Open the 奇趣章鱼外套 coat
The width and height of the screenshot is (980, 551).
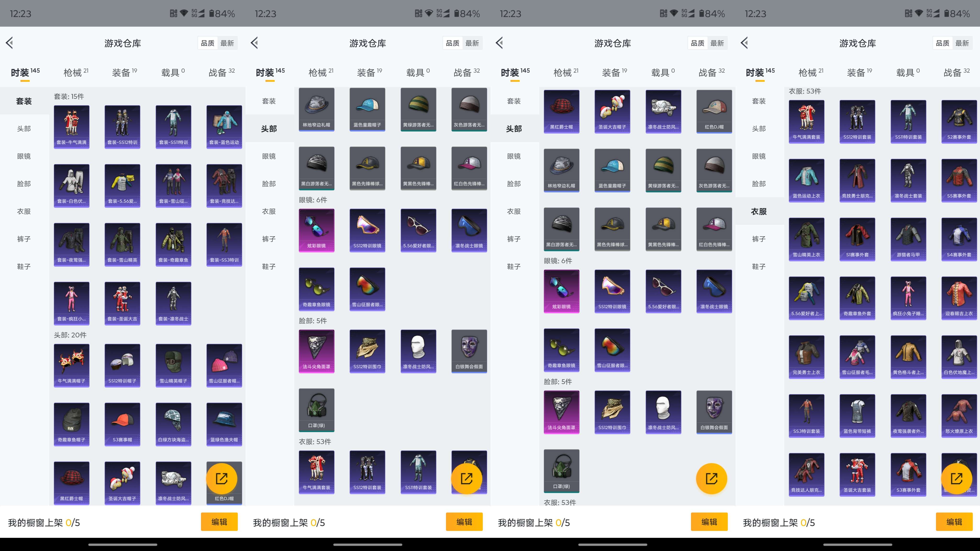(x=857, y=298)
